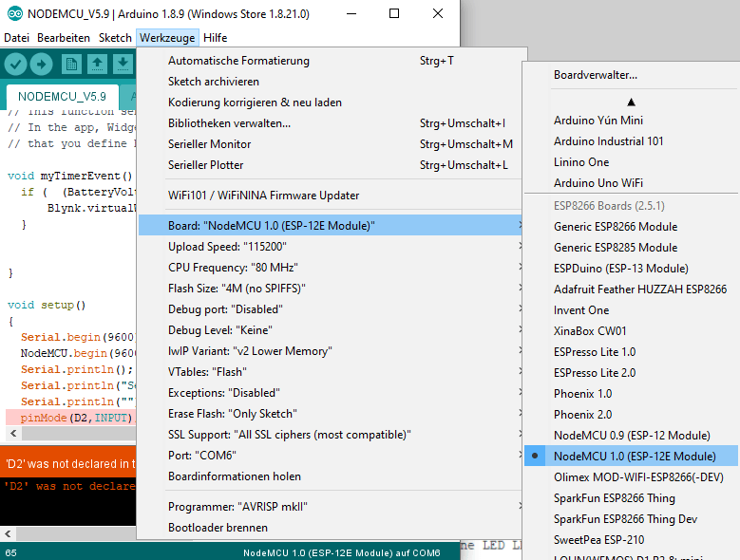Select NodeMCU 1.0 (ESP-12E Module) board
This screenshot has width=740, height=560.
click(x=634, y=456)
